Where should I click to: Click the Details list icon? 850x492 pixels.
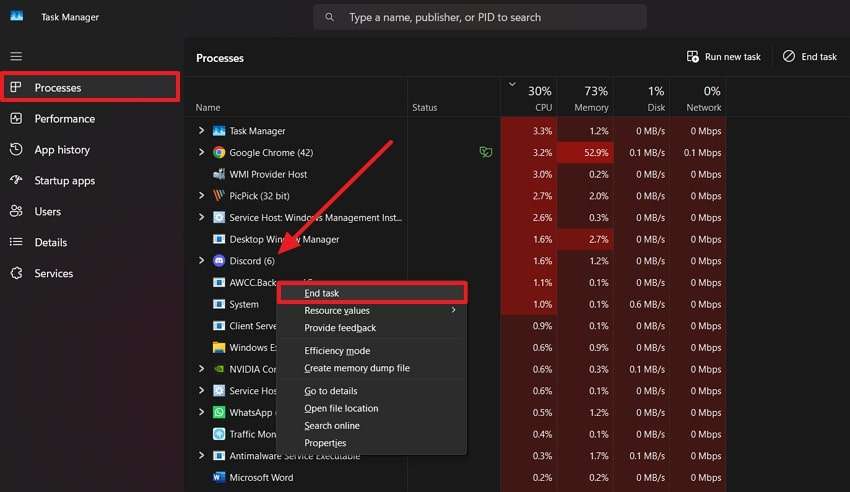pyautogui.click(x=16, y=242)
